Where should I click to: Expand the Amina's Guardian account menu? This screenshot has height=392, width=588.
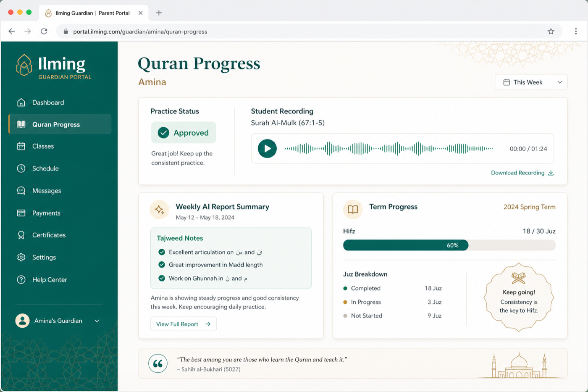(x=58, y=321)
